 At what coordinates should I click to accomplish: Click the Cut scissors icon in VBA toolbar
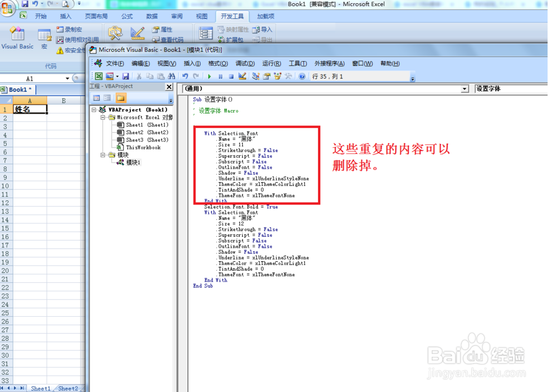(139, 76)
